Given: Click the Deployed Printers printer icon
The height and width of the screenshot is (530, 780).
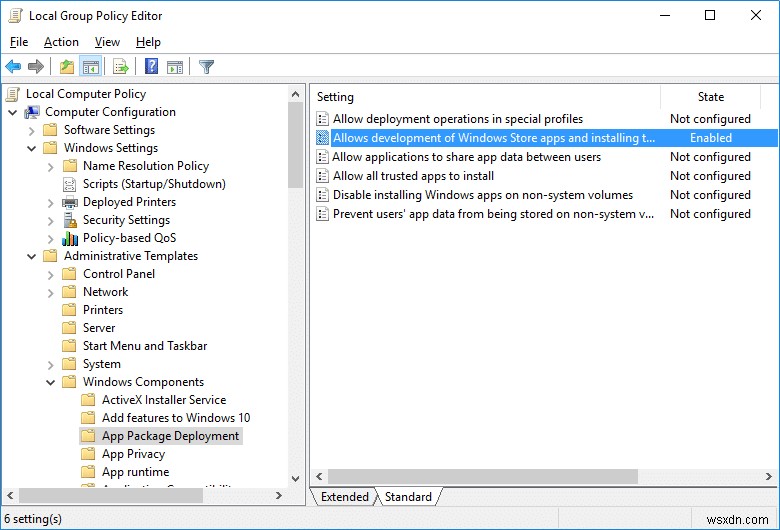Looking at the screenshot, I should [x=70, y=202].
